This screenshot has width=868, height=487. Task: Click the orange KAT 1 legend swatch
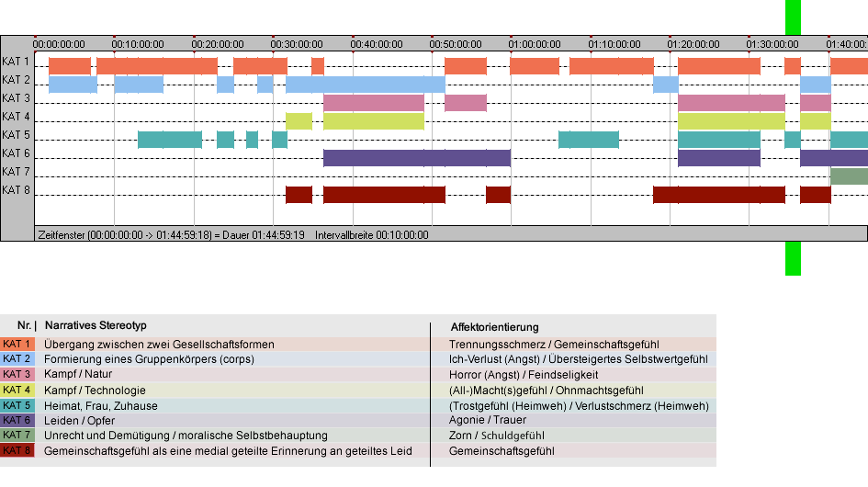click(17, 344)
